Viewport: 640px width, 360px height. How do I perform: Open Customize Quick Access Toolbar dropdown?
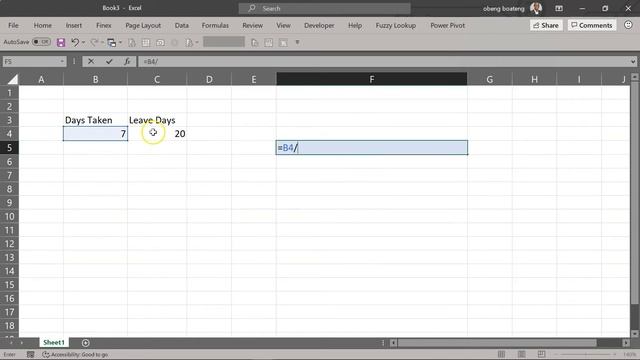[298, 42]
